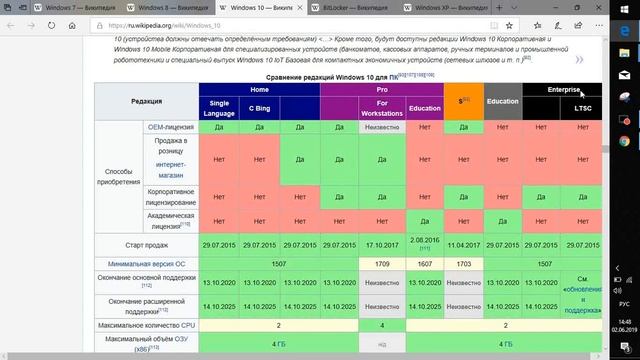The height and width of the screenshot is (360, 640).
Task: Open the Windows Start menu
Action: point(624,9)
